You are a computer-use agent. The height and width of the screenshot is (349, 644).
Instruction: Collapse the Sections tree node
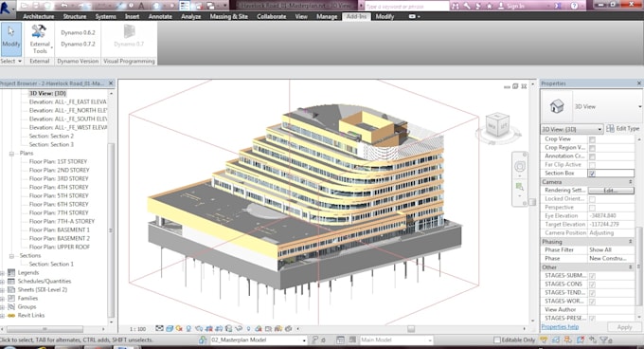point(11,256)
